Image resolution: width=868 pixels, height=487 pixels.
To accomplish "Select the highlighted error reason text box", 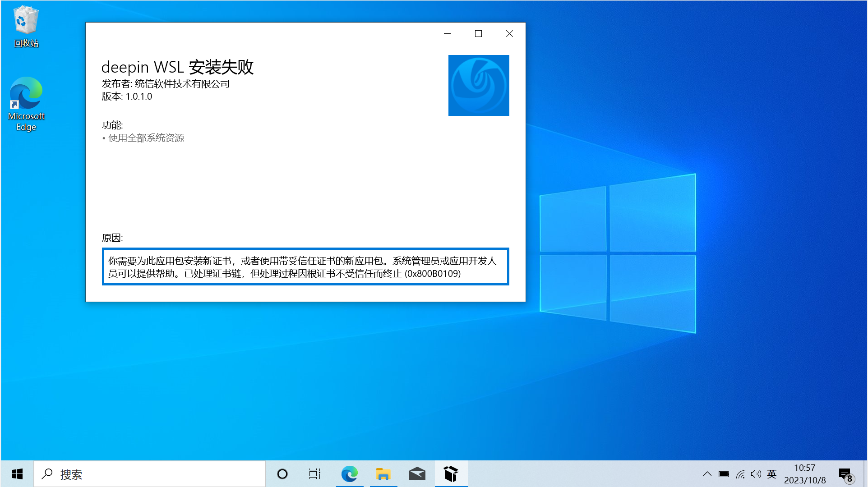I will [305, 266].
